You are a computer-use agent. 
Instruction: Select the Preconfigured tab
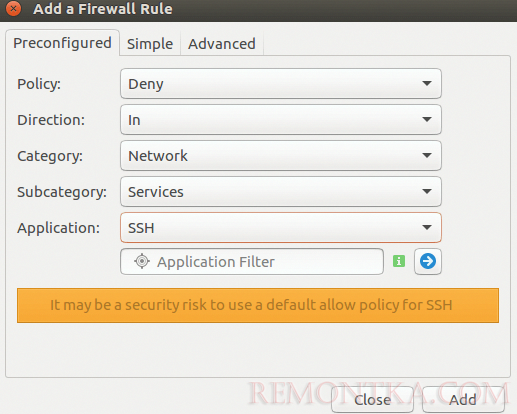click(x=62, y=43)
